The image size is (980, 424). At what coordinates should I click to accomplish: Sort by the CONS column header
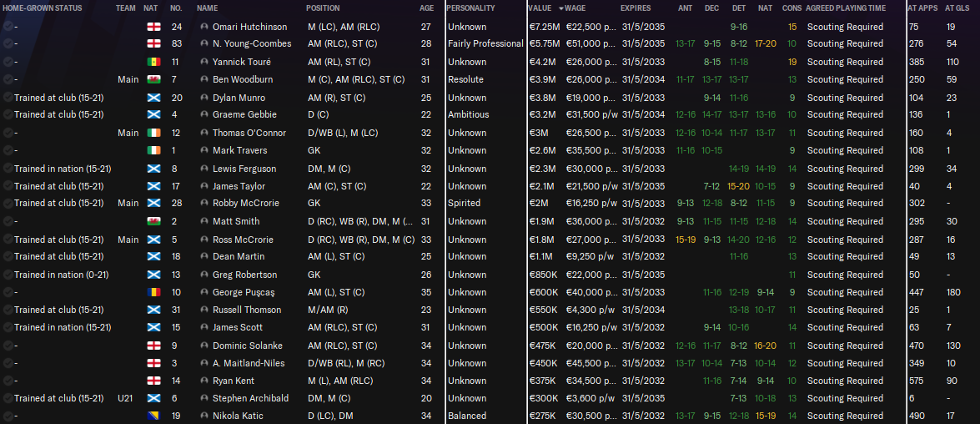[792, 8]
